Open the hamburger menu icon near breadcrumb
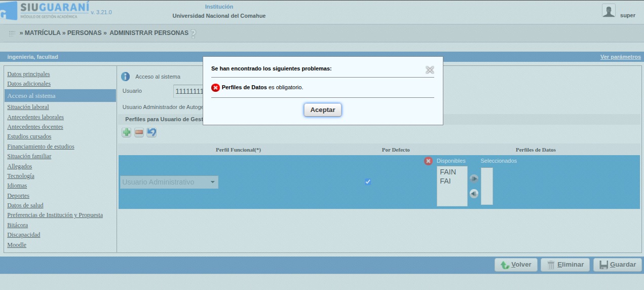The image size is (644, 290). click(12, 33)
